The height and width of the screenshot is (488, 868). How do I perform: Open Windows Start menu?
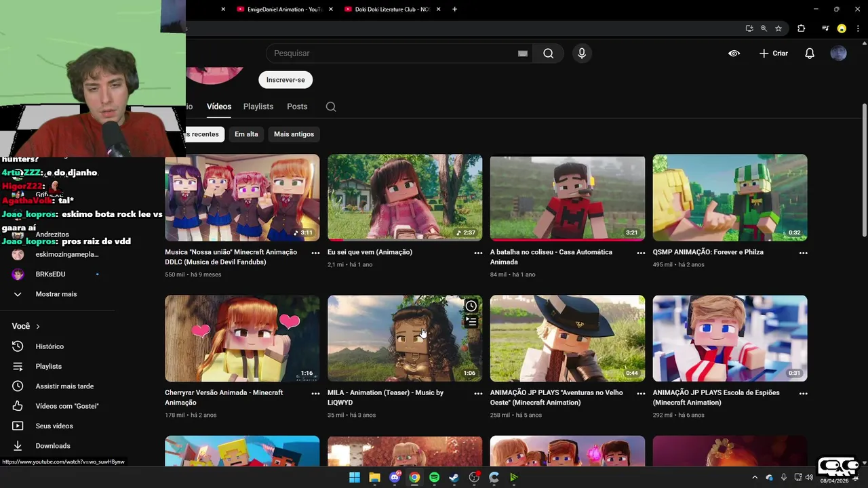(x=354, y=478)
